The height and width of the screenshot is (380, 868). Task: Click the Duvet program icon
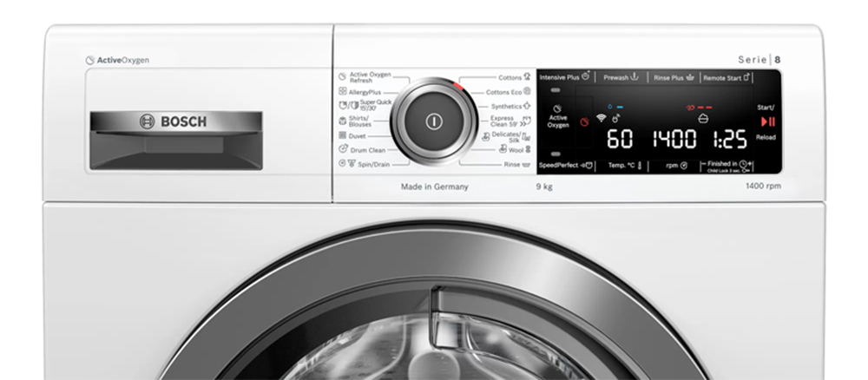pos(343,135)
